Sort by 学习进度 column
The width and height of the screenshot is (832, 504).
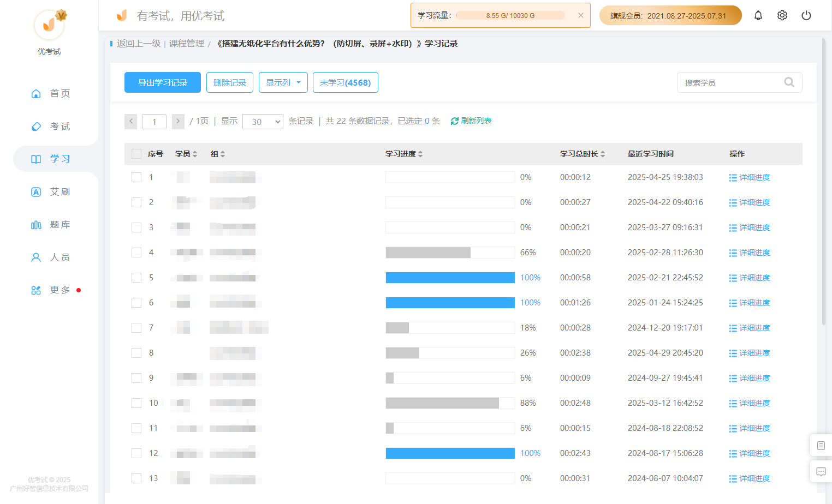tap(404, 154)
